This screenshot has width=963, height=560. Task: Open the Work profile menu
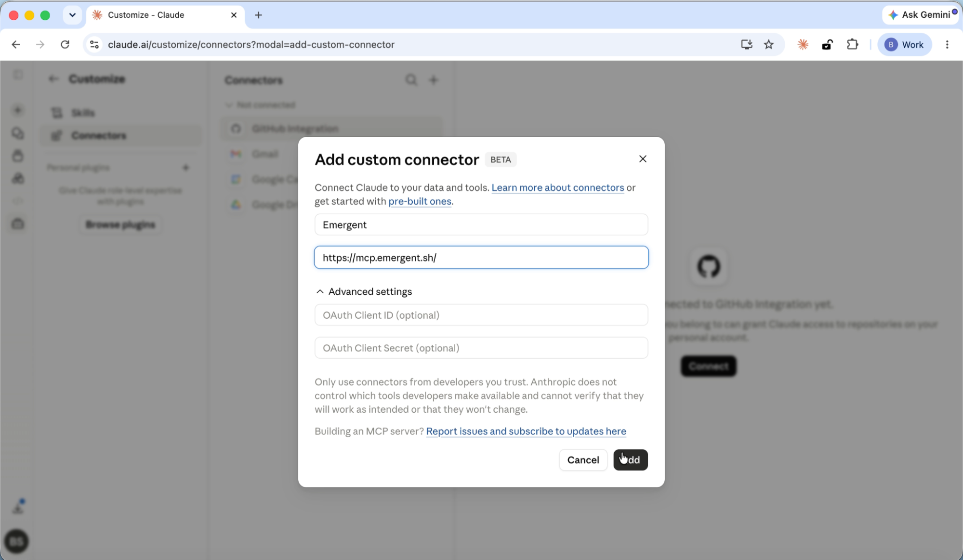click(x=904, y=45)
